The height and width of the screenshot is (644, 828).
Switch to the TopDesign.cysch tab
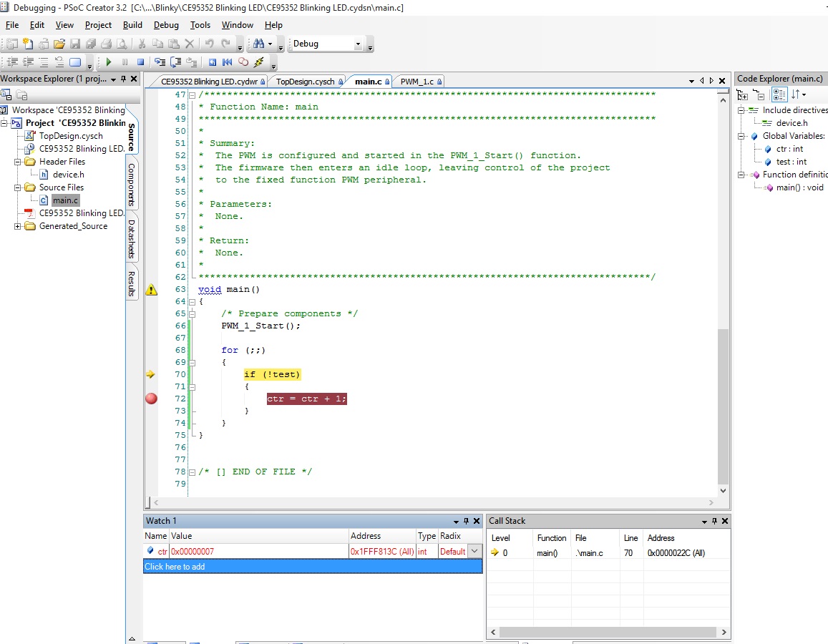[305, 82]
